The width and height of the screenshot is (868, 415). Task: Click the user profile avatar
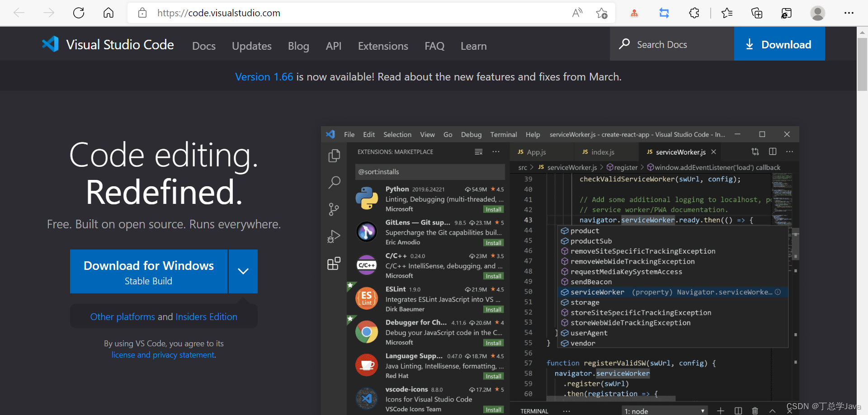(x=817, y=13)
